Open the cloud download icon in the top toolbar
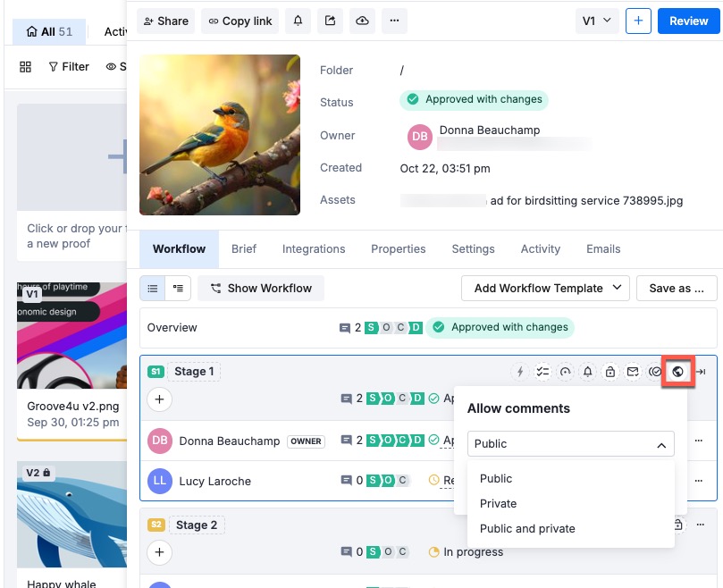 [362, 21]
